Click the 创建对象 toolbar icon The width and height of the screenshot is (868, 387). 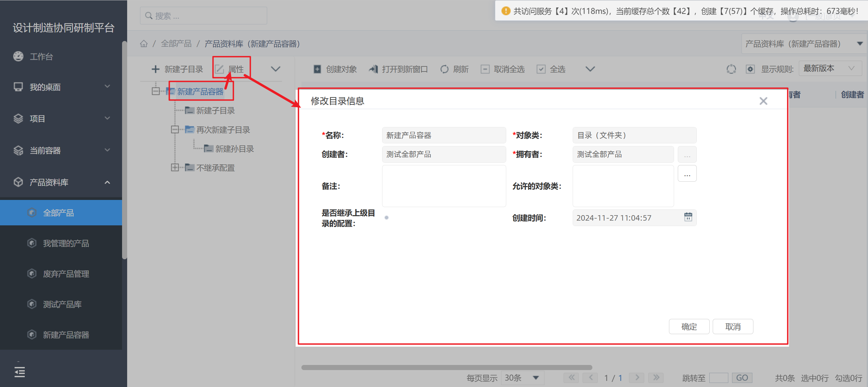(317, 69)
